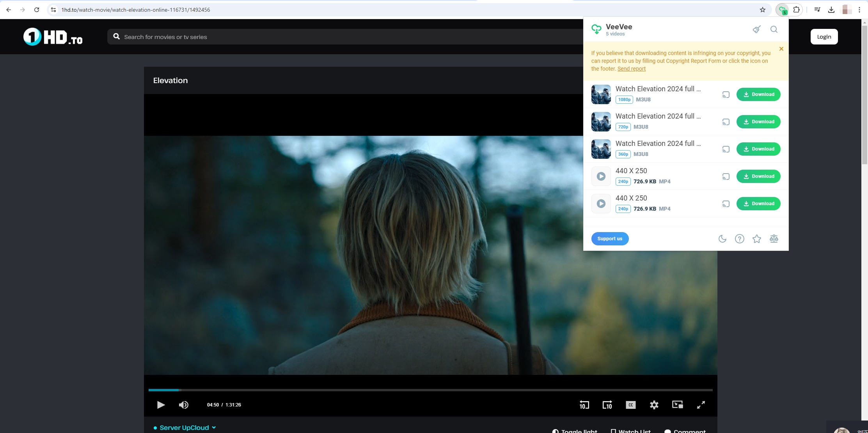This screenshot has width=868, height=433.
Task: Click the Support us button
Action: coord(610,239)
